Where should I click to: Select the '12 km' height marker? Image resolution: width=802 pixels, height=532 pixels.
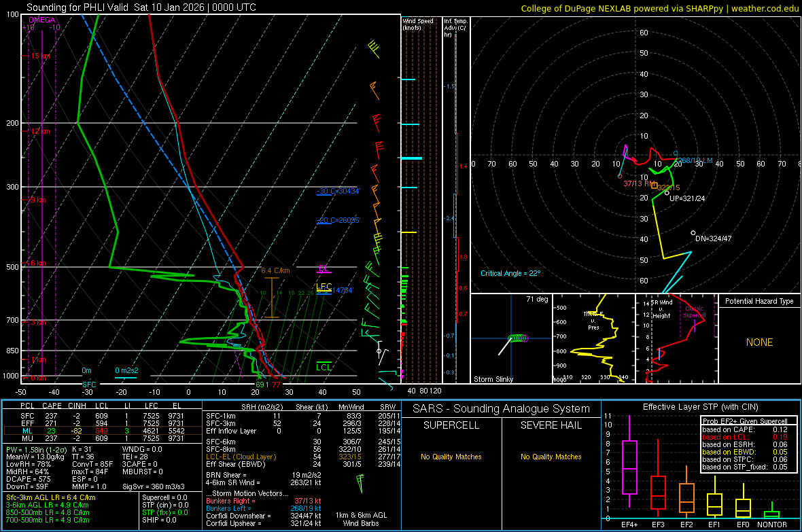click(x=40, y=131)
